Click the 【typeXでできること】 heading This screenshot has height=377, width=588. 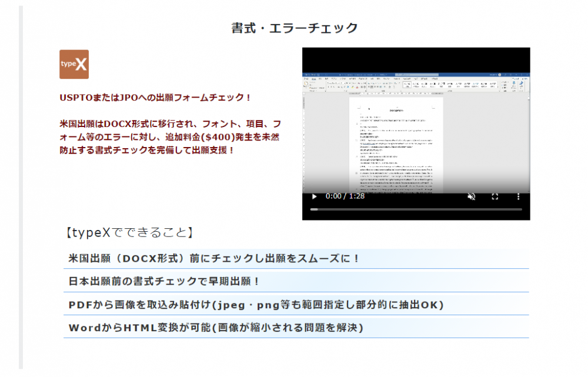pyautogui.click(x=129, y=232)
